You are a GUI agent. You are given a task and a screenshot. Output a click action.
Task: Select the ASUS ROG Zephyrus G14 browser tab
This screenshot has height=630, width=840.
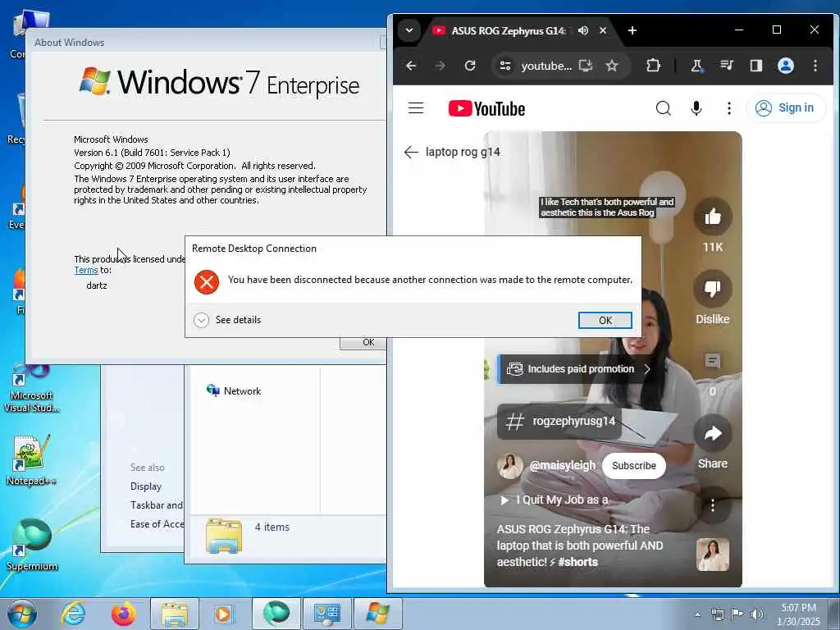508,30
